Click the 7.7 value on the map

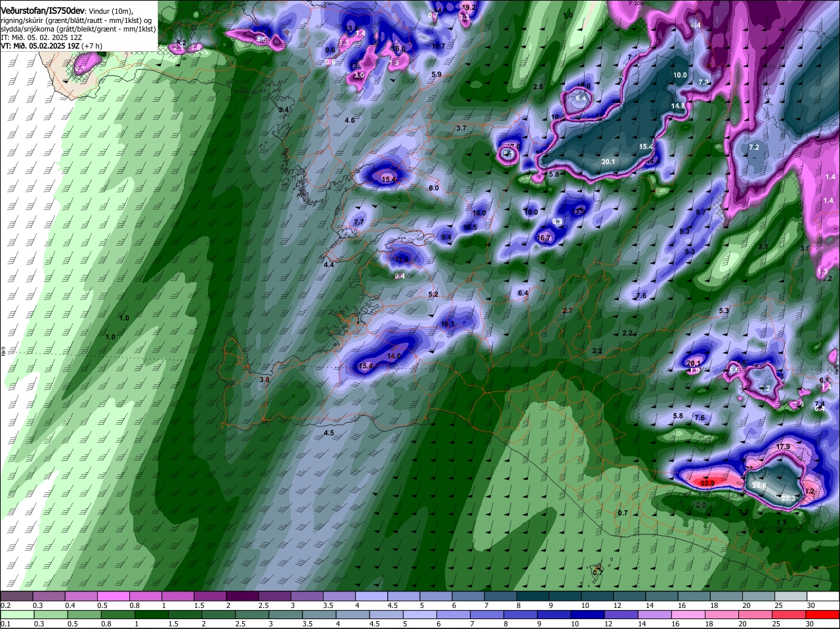click(x=358, y=223)
